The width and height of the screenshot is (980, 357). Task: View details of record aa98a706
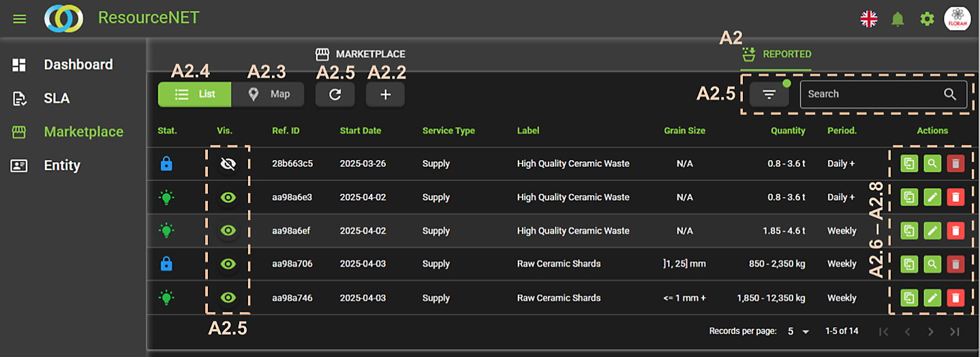pos(932,264)
